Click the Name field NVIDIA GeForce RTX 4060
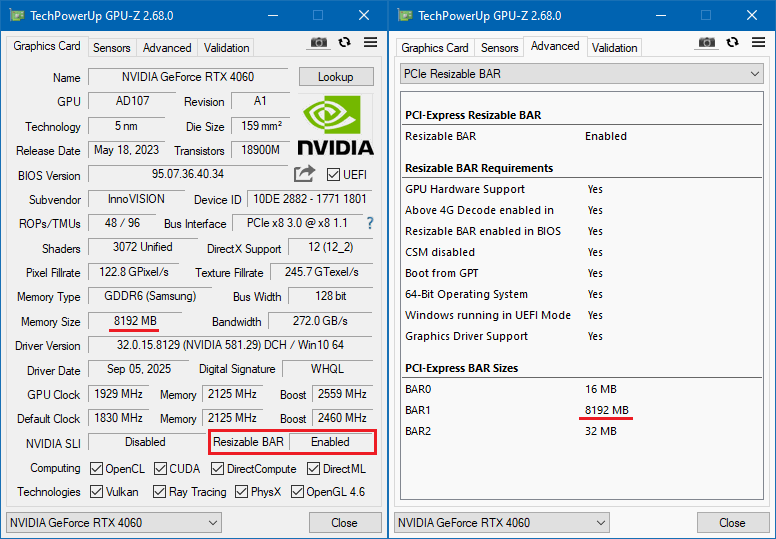This screenshot has height=539, width=776. 188,77
